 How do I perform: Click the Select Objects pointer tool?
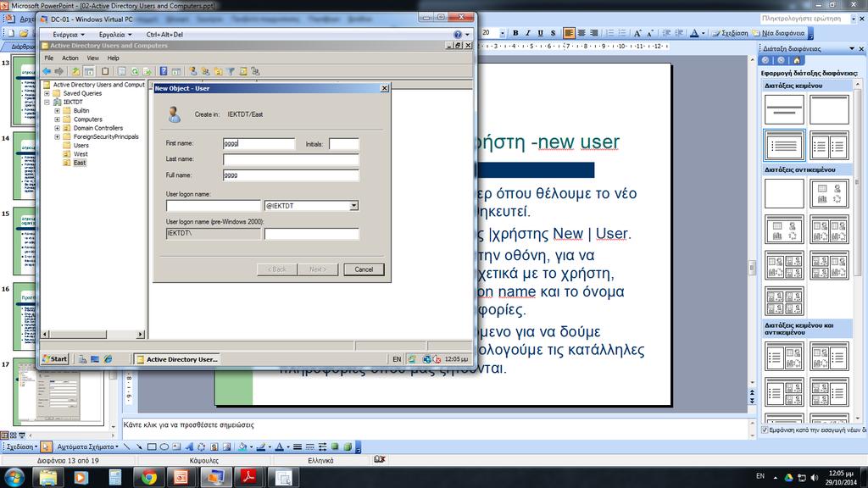coord(46,446)
